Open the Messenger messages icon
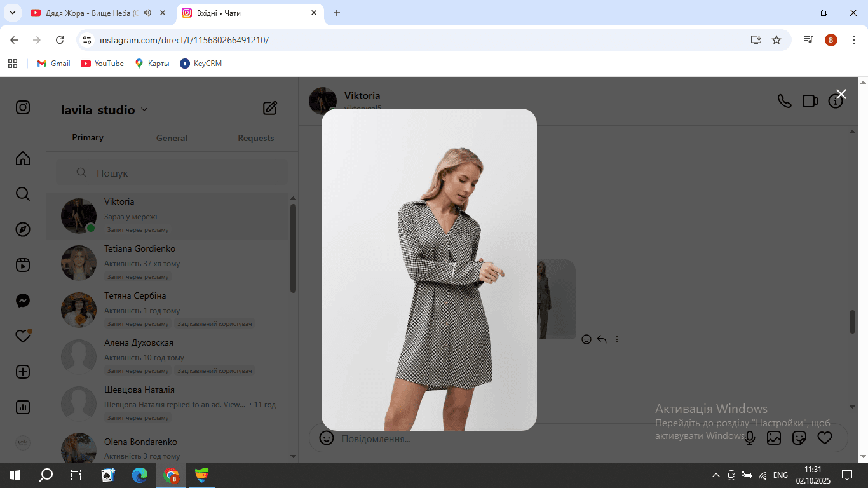Image resolution: width=868 pixels, height=488 pixels. 23,301
